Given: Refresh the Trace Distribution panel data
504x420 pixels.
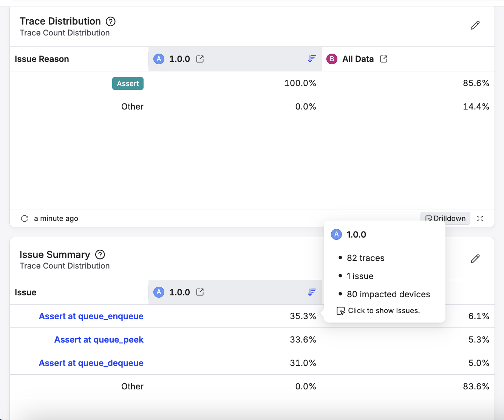Looking at the screenshot, I should [x=25, y=219].
